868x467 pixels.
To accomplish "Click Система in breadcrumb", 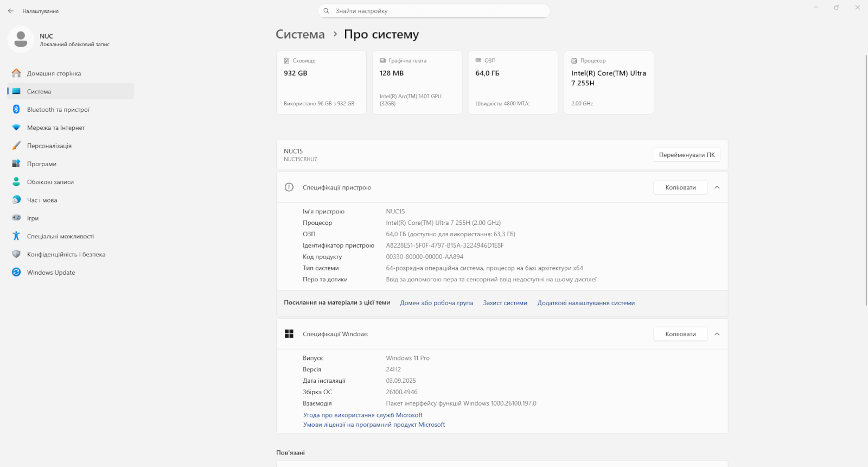I will (300, 34).
